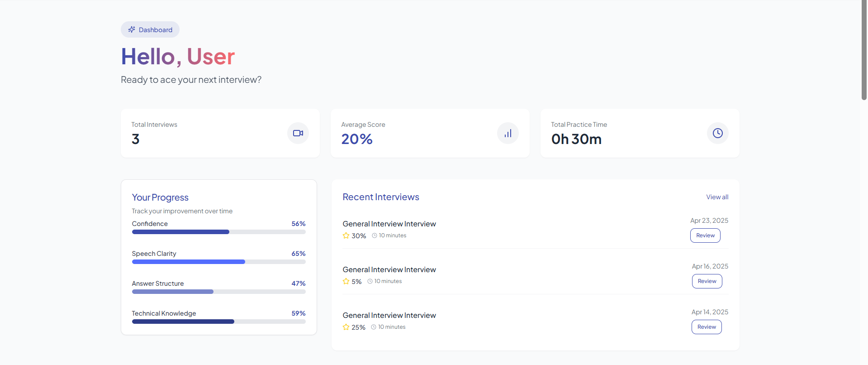
Task: Review the Apr 23, 2025 interview
Action: pos(705,235)
